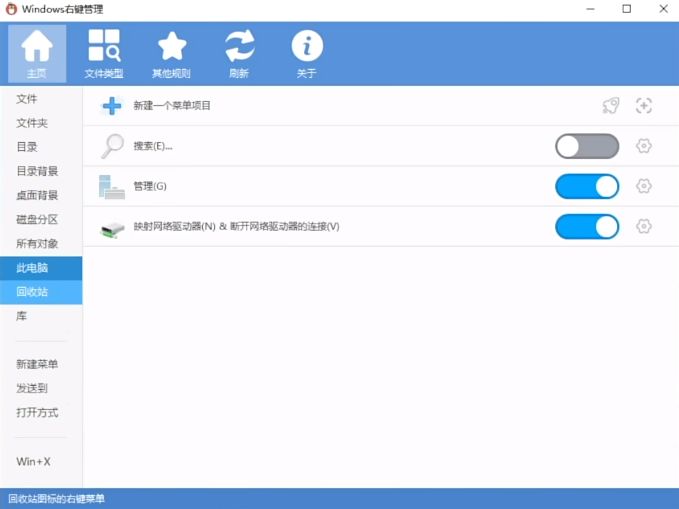Click the status bar text 回收站图标的右键菜单
Viewport: 679px width, 509px height.
[x=56, y=499]
